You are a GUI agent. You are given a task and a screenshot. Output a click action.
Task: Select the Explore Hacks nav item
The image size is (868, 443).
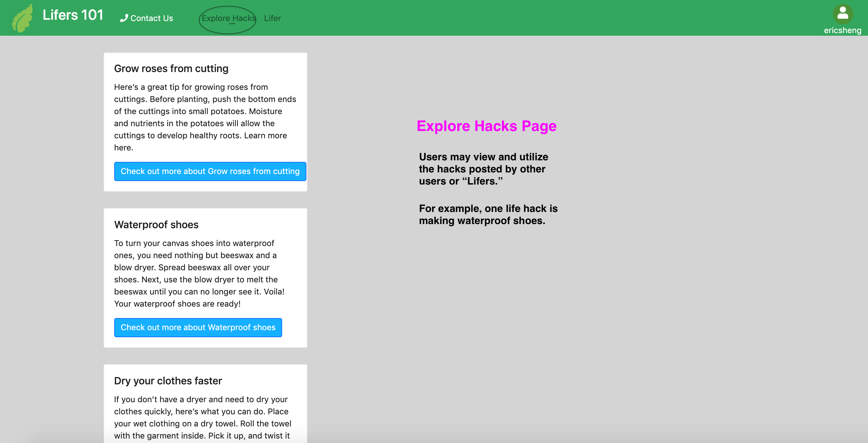click(x=228, y=18)
